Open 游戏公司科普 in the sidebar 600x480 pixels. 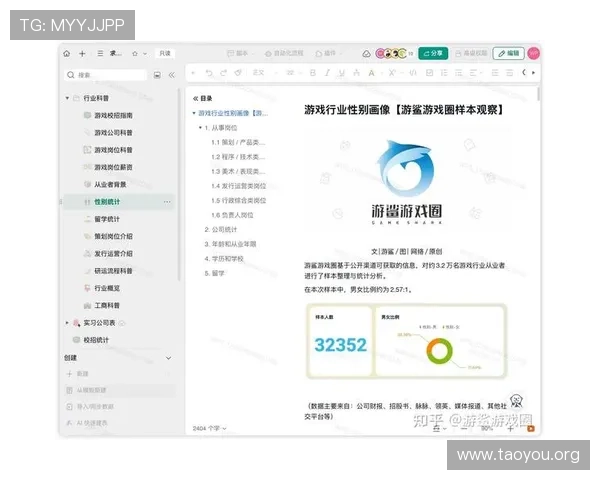pyautogui.click(x=113, y=133)
